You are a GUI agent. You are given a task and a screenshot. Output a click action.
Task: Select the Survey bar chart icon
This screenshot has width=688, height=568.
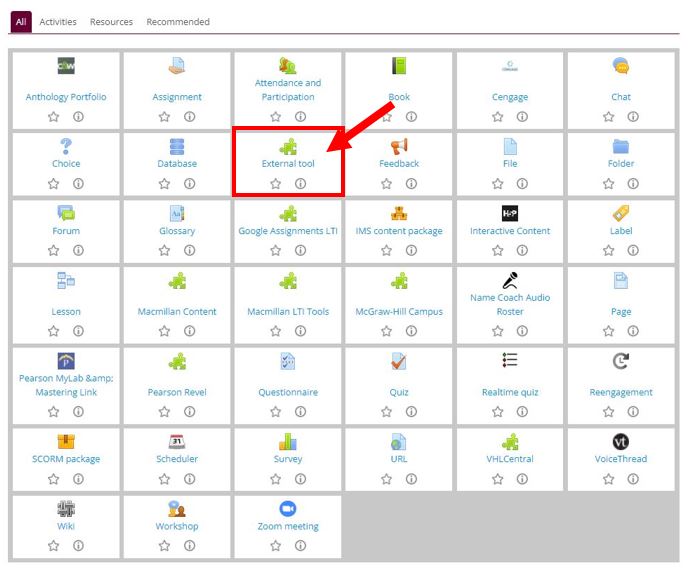(x=288, y=442)
